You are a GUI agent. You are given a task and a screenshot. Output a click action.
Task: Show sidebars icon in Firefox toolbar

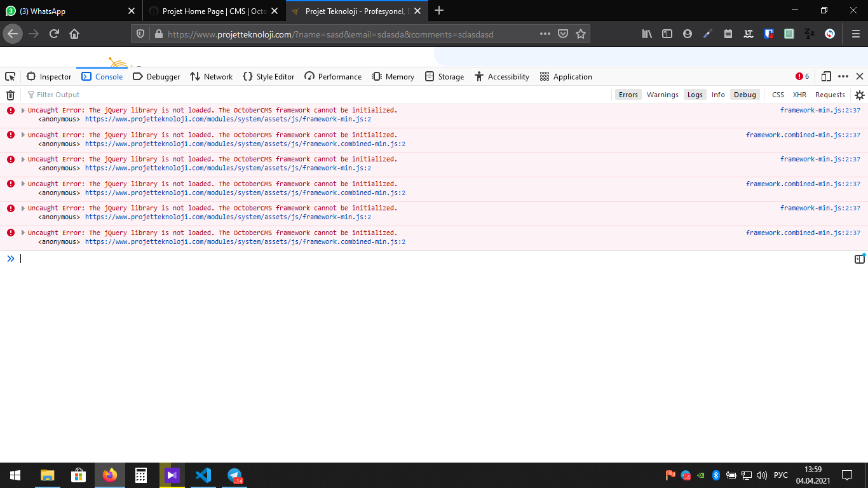point(667,34)
